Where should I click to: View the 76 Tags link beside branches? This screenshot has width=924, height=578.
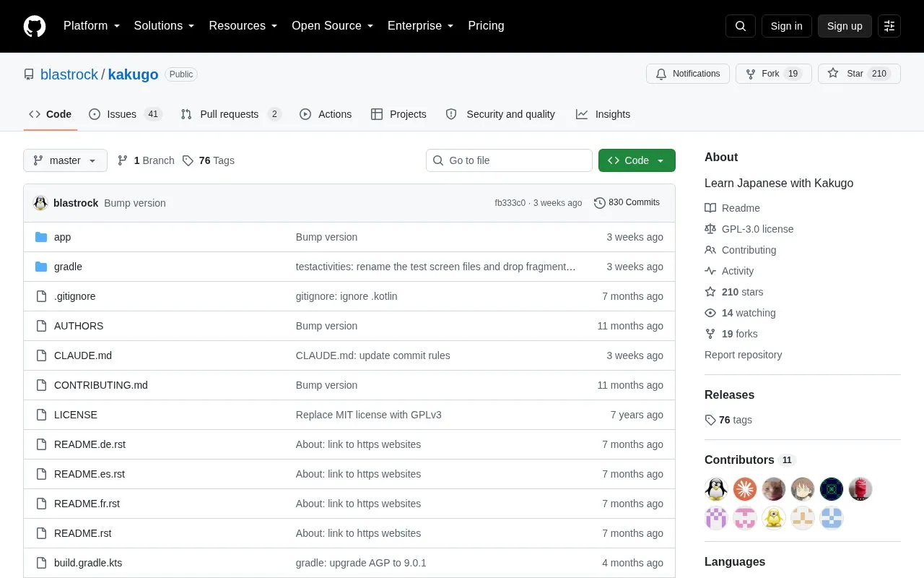click(209, 160)
